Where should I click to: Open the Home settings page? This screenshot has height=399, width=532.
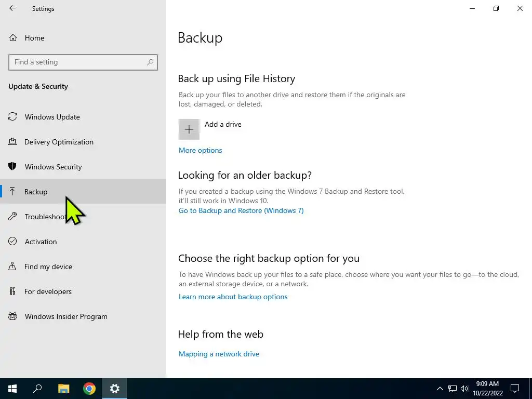[83, 38]
